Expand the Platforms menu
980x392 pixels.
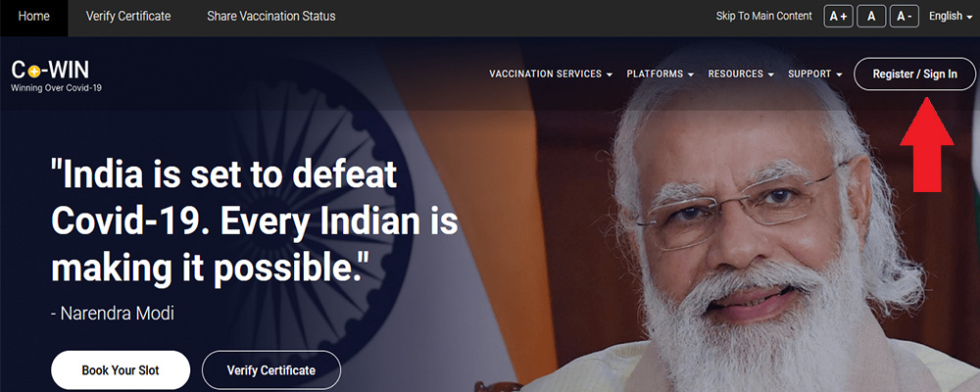(x=660, y=73)
